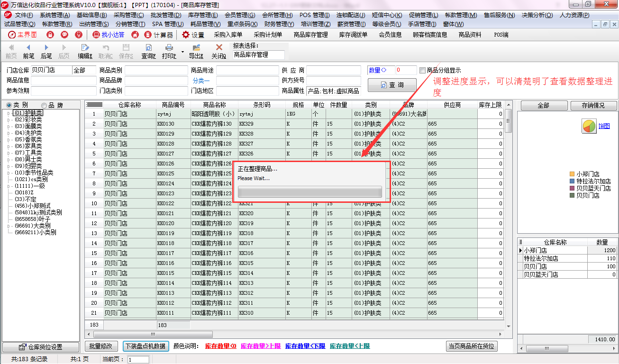
Task: Expand the (04)洗护类 tree node
Action: (x=8, y=133)
